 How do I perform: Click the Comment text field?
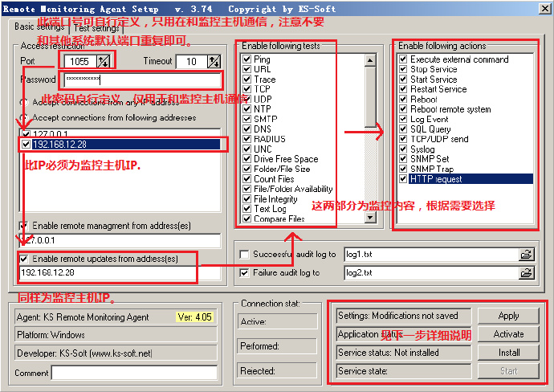(135, 373)
